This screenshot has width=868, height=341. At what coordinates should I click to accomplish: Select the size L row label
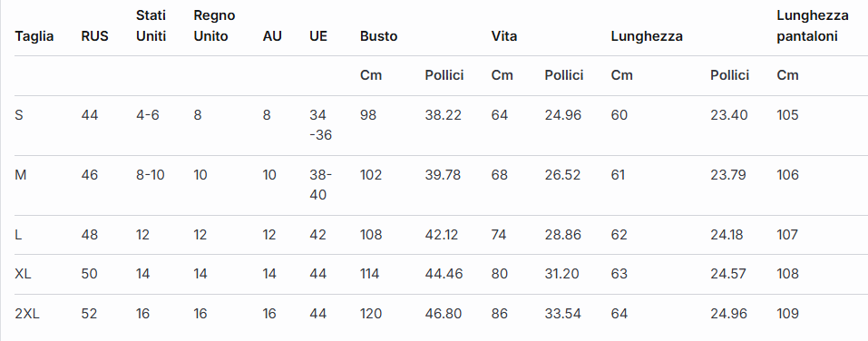click(x=18, y=235)
